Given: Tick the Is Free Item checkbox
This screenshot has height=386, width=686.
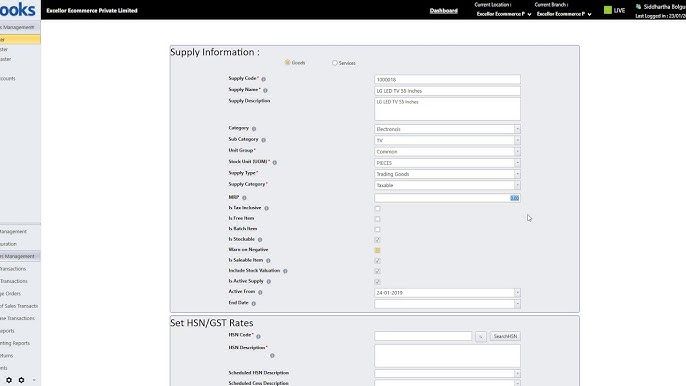Looking at the screenshot, I should click(x=378, y=219).
